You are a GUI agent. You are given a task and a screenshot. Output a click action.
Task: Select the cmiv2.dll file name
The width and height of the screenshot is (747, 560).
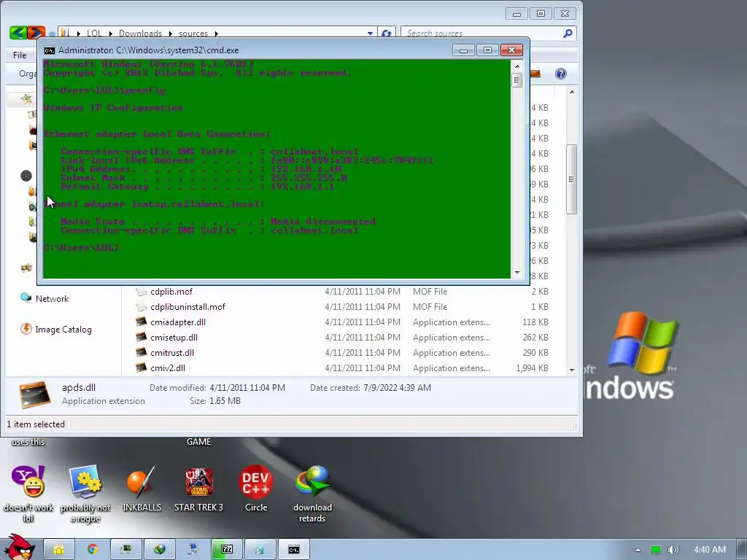[168, 367]
